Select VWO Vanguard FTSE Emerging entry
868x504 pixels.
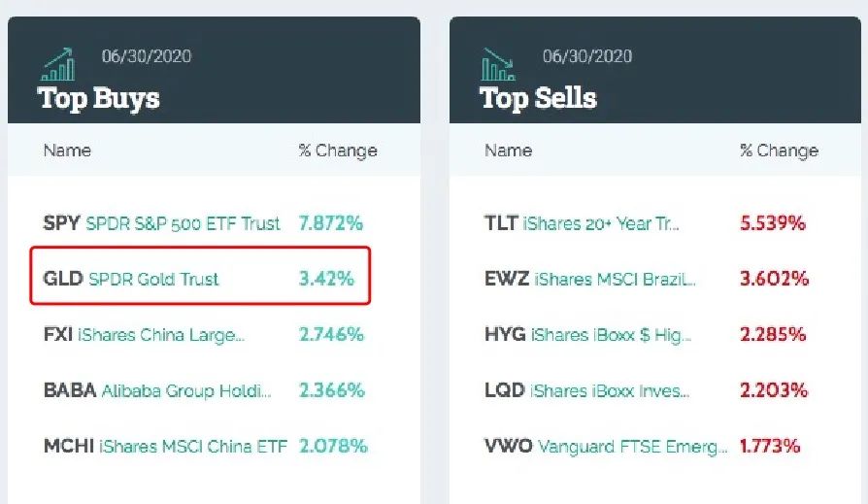coord(605,447)
